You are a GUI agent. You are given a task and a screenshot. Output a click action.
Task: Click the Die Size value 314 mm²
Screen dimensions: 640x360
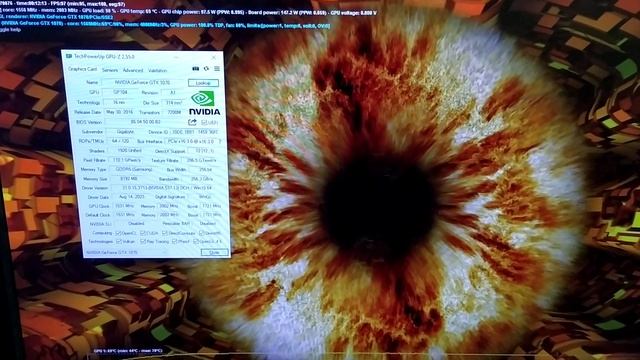click(174, 103)
